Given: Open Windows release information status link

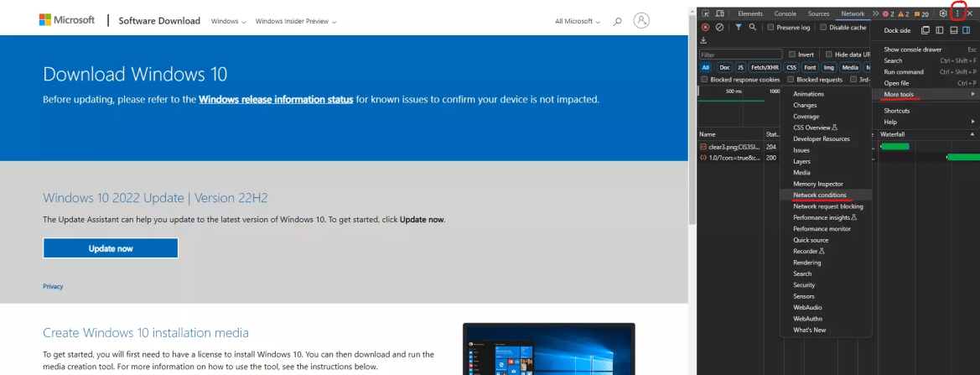Looking at the screenshot, I should 276,99.
